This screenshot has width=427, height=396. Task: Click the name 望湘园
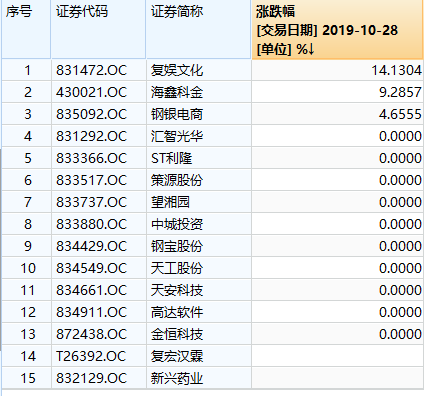click(170, 202)
